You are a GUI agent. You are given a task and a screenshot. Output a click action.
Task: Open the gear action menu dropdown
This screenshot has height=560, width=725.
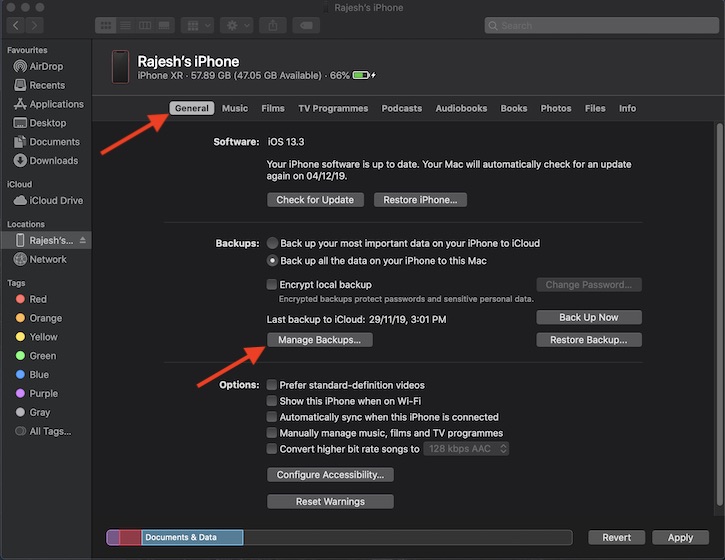(240, 25)
